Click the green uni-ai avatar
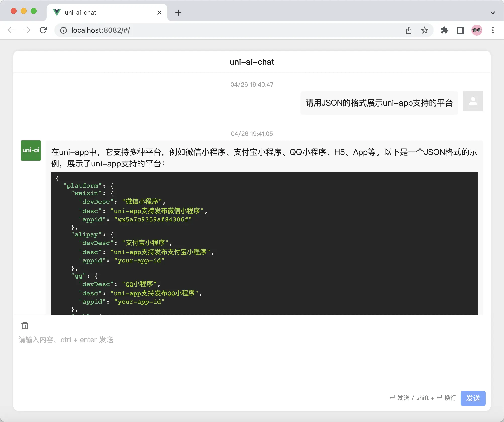504x422 pixels. (x=31, y=150)
